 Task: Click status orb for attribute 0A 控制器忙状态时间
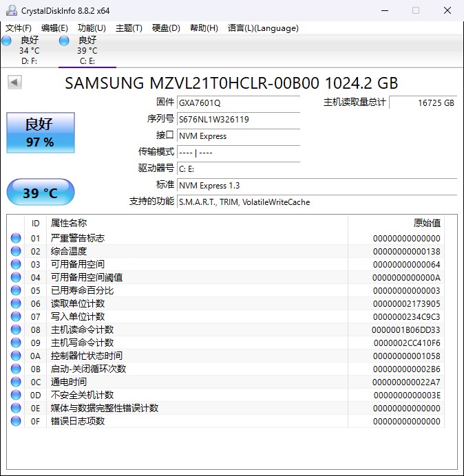tap(16, 356)
